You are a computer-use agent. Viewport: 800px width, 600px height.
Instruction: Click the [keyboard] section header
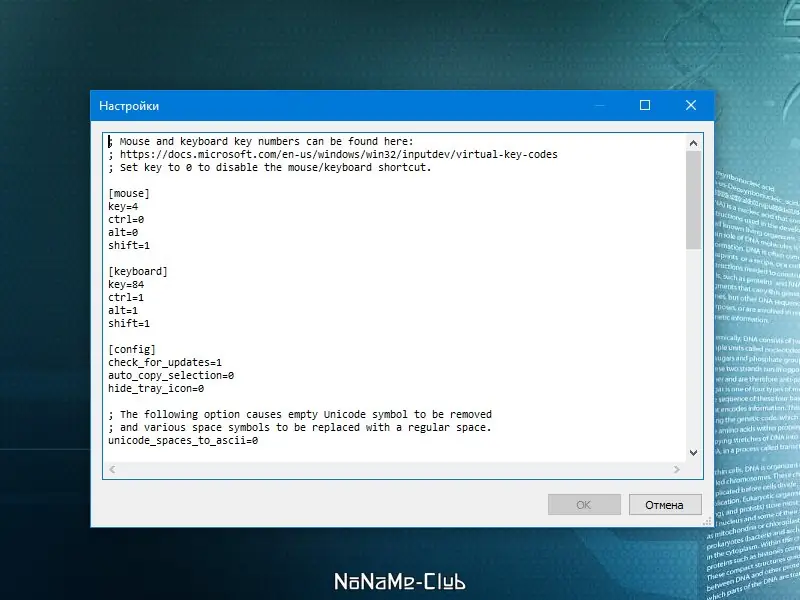[138, 271]
